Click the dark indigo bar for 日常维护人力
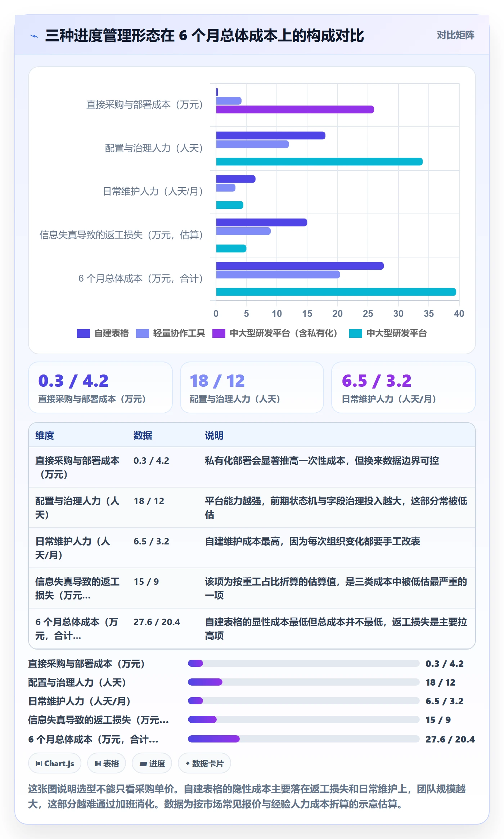Screen dimensions: 504x839 coord(236,179)
